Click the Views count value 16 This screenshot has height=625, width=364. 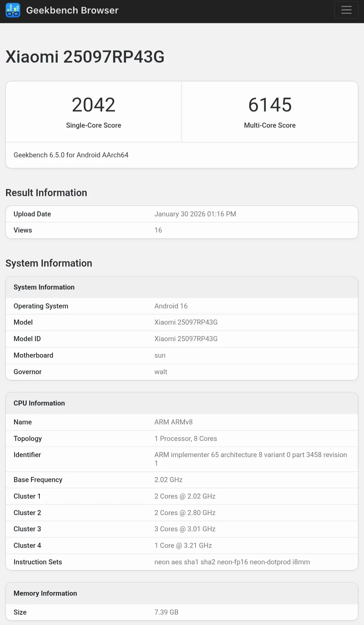tap(158, 230)
